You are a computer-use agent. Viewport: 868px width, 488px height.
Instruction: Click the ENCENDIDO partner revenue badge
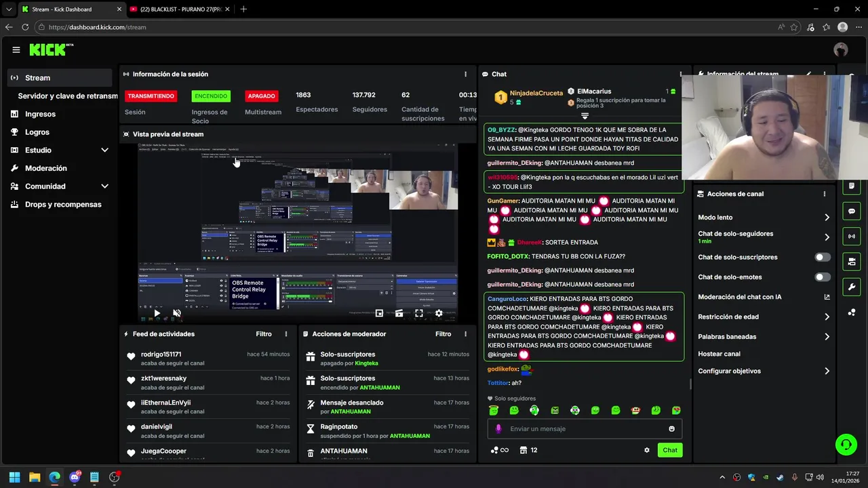(211, 96)
